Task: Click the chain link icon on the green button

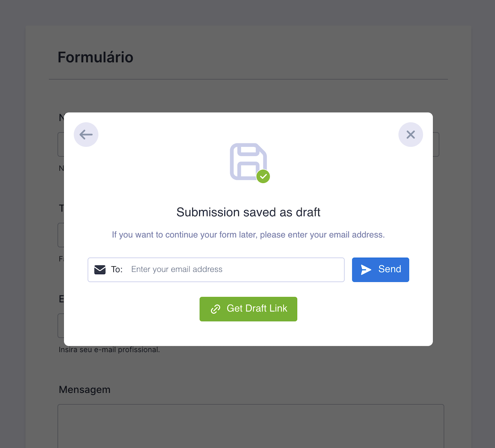Action: tap(215, 309)
